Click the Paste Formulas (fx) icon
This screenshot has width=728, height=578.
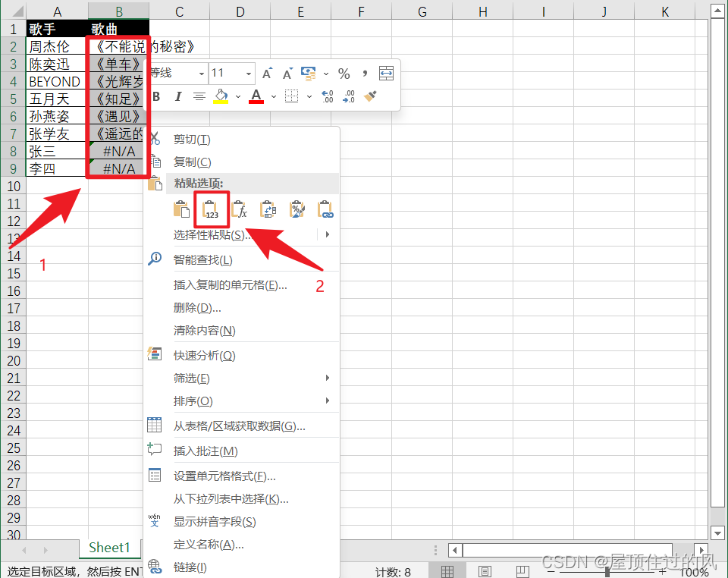[239, 209]
